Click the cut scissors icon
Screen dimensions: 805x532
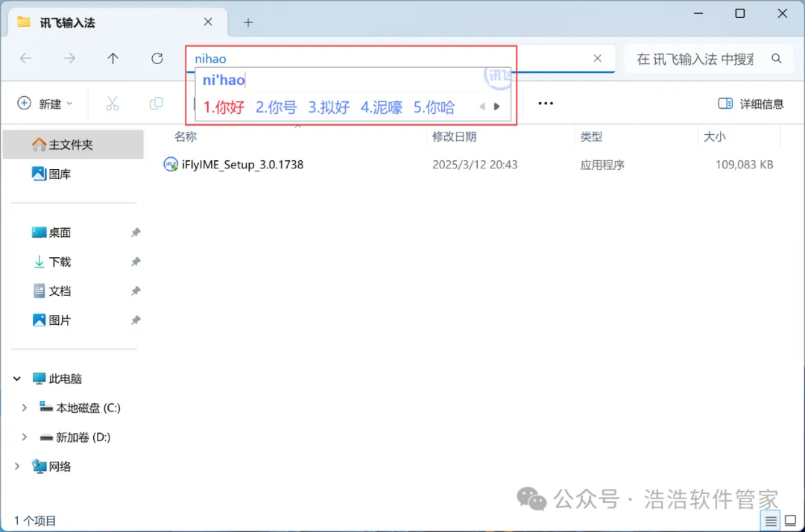113,104
